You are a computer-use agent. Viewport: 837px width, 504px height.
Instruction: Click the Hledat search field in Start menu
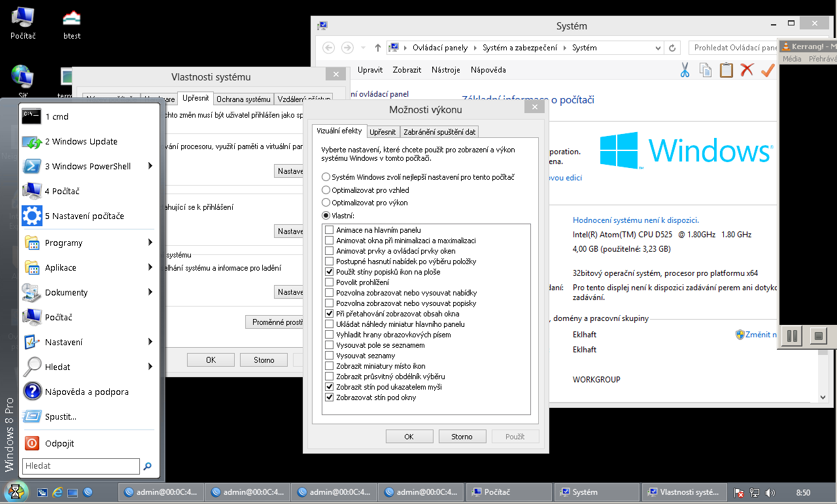(x=81, y=466)
